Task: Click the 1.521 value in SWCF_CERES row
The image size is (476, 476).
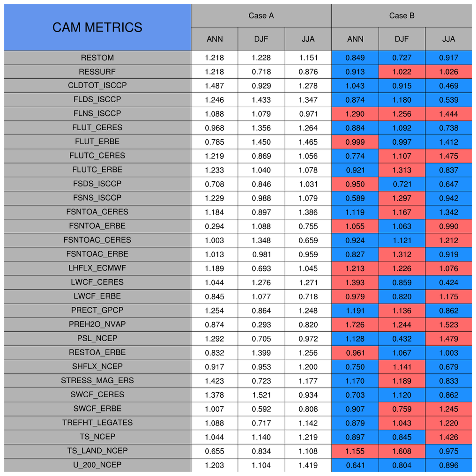Action: tap(261, 395)
